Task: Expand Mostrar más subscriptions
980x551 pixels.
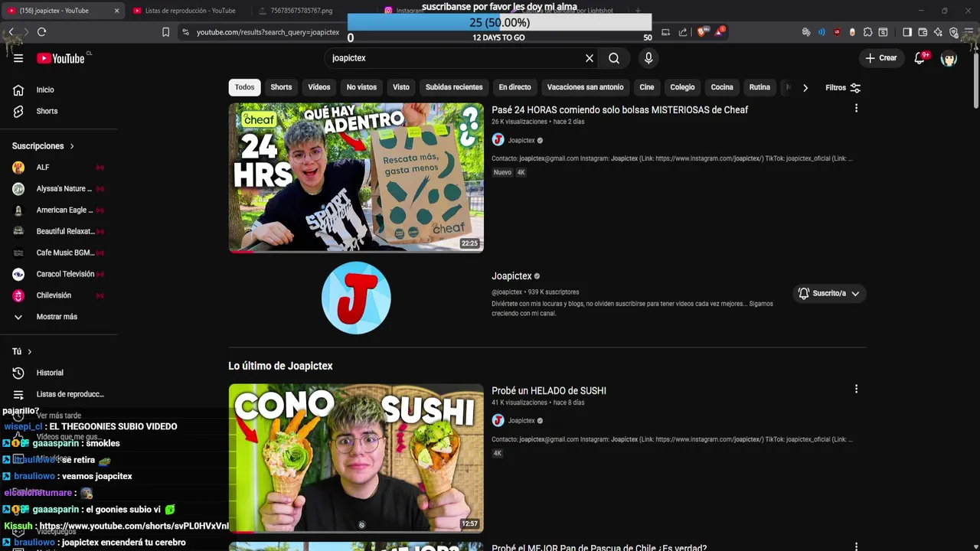Action: [58, 317]
